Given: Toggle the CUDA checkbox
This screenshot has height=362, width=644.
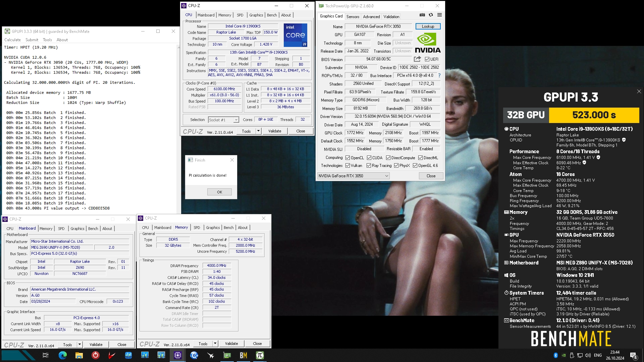Looking at the screenshot, I should 369,158.
